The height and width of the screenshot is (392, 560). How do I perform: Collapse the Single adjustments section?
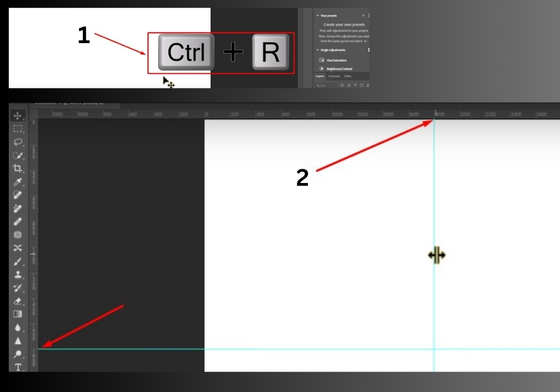point(317,50)
